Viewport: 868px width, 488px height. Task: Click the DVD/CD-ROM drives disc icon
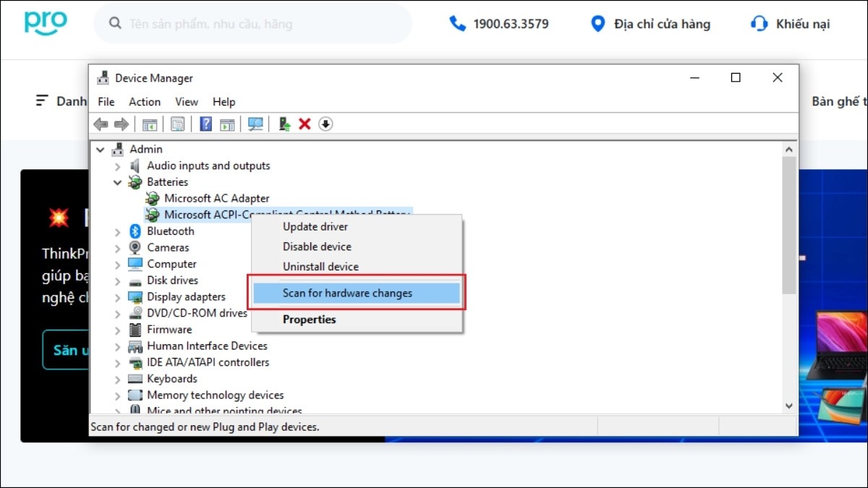coord(135,313)
